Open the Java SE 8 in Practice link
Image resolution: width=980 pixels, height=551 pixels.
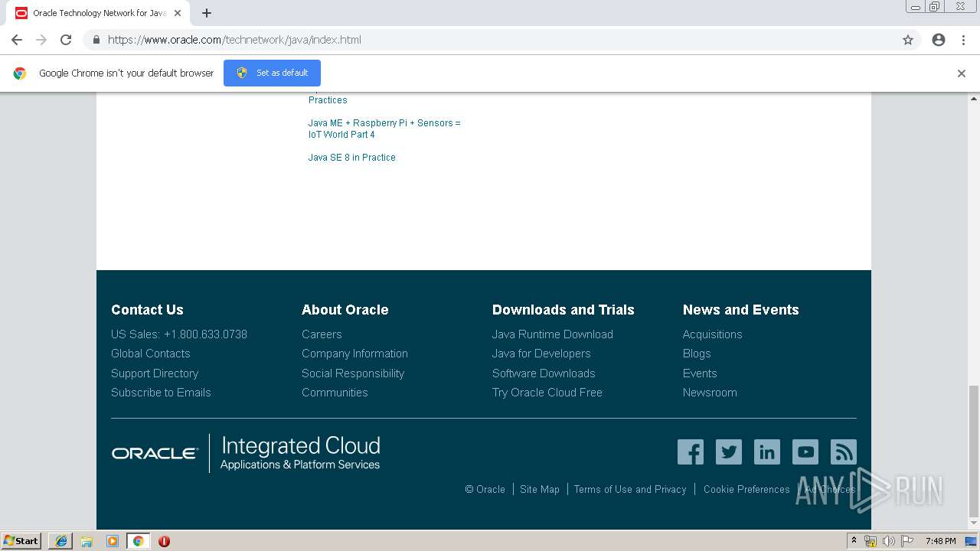(x=352, y=158)
